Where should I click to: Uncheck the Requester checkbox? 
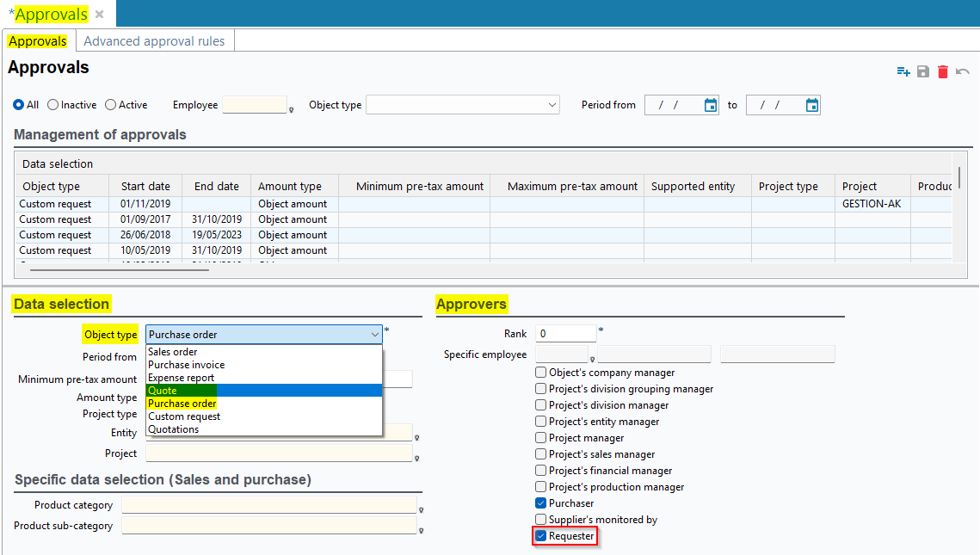click(x=540, y=536)
